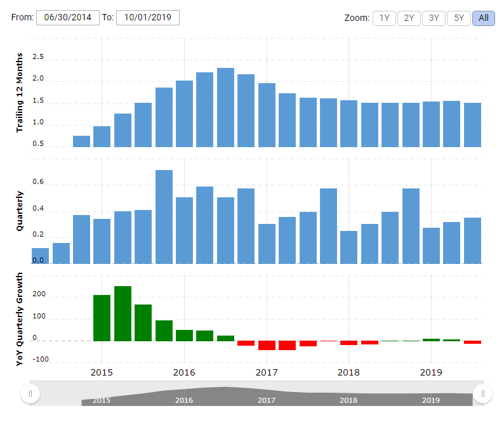This screenshot has height=425, width=504.
Task: Click the right range navigator handle
Action: 482,393
